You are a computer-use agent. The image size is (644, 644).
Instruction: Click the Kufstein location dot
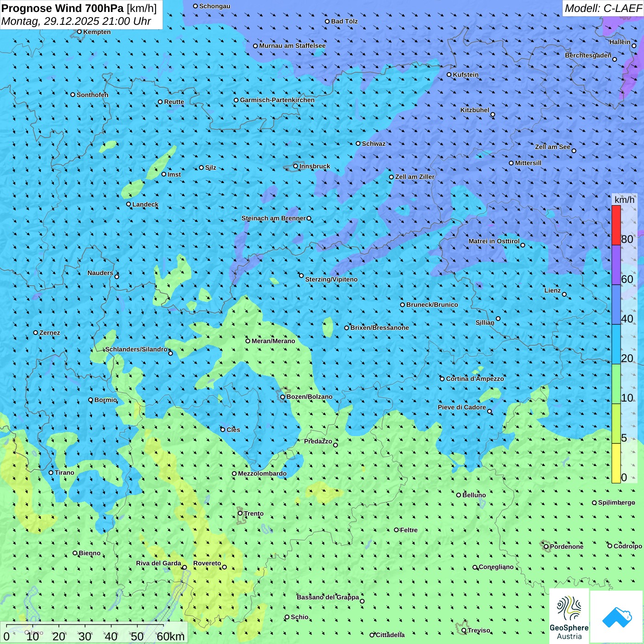pyautogui.click(x=449, y=75)
